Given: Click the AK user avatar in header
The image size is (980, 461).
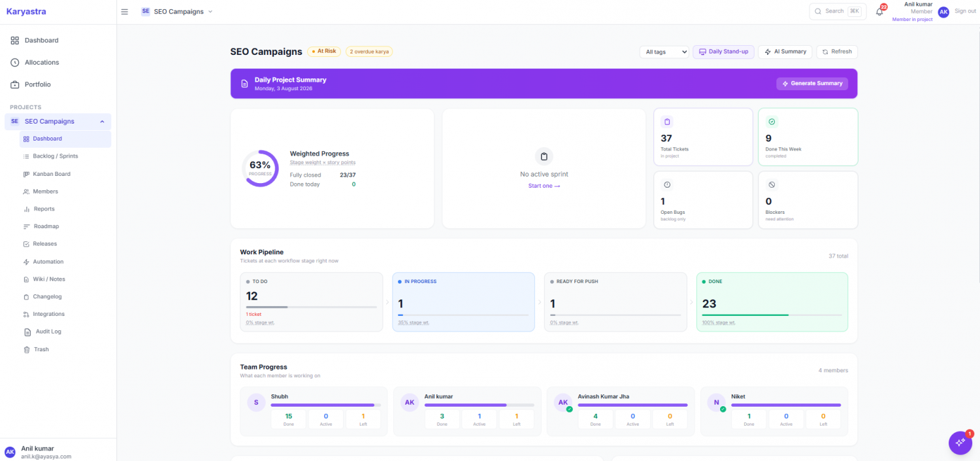Looking at the screenshot, I should coord(943,12).
